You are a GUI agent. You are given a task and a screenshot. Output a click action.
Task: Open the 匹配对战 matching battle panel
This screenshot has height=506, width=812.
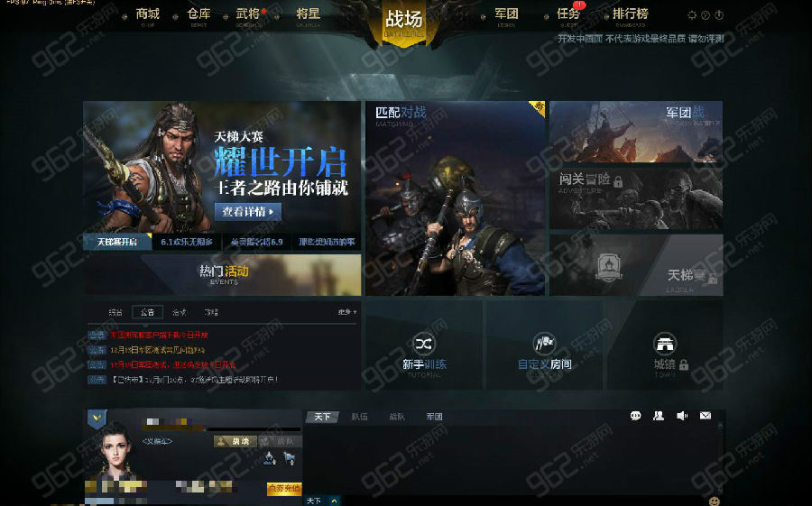pos(456,198)
